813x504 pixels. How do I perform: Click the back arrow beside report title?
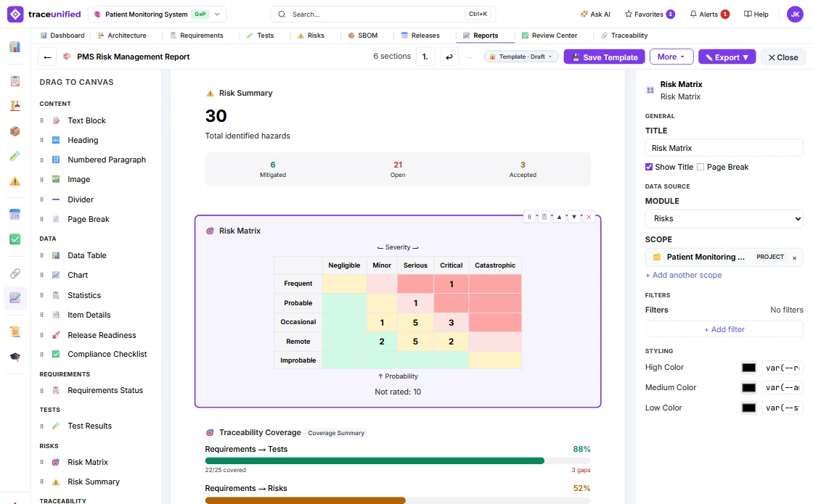click(x=48, y=57)
